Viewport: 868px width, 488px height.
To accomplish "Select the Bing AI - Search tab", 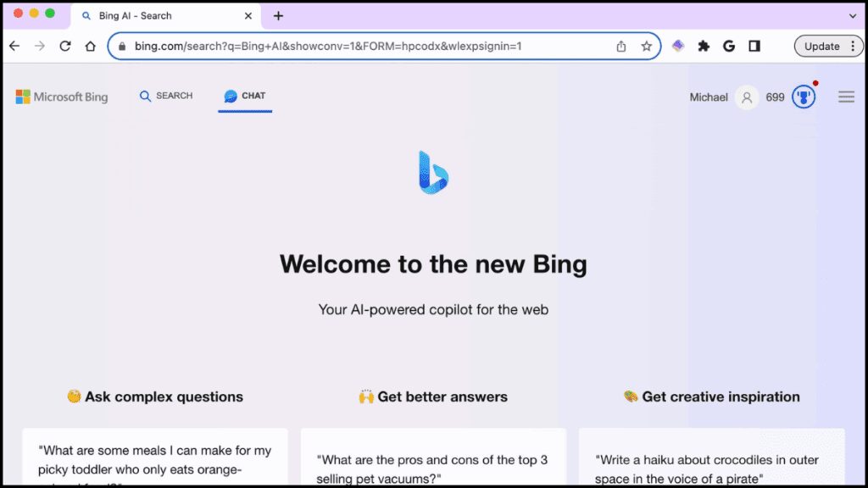I will tap(165, 16).
